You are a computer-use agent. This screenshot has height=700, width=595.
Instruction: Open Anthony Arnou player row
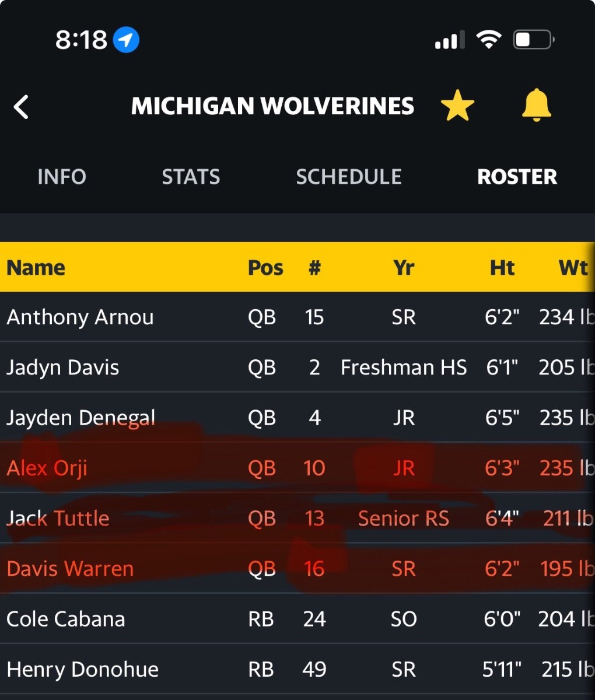pyautogui.click(x=80, y=317)
